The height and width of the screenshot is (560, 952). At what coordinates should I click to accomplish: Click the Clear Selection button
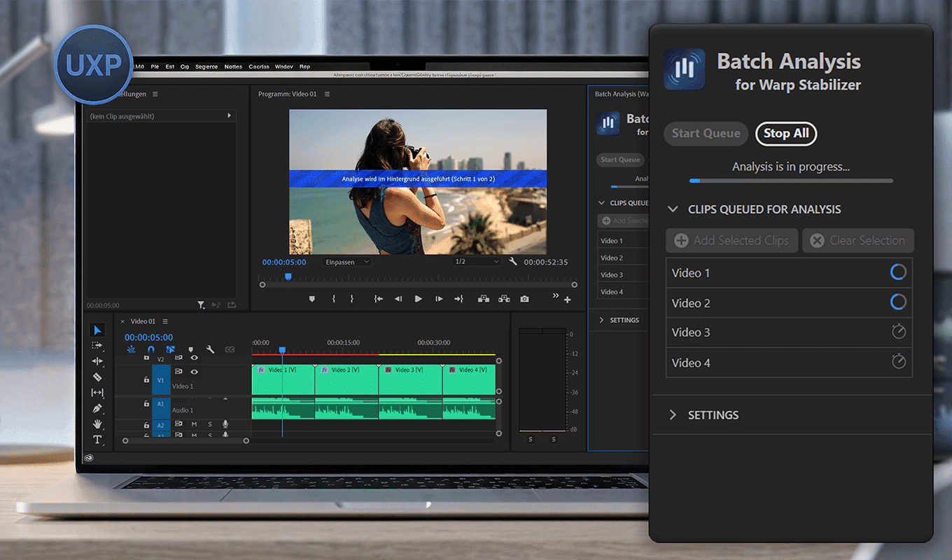[858, 241]
